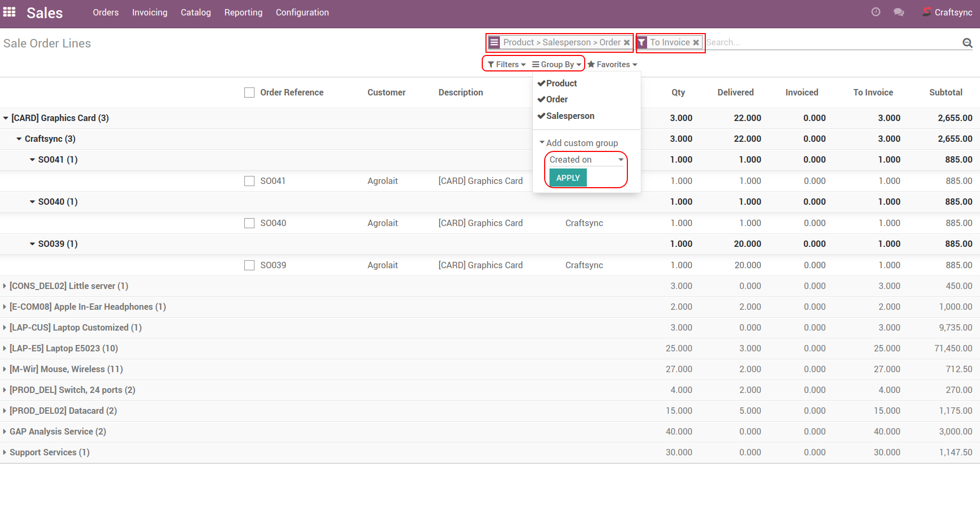This screenshot has width=980, height=530.
Task: Click the group-by icon on grouping facet
Action: (x=495, y=43)
